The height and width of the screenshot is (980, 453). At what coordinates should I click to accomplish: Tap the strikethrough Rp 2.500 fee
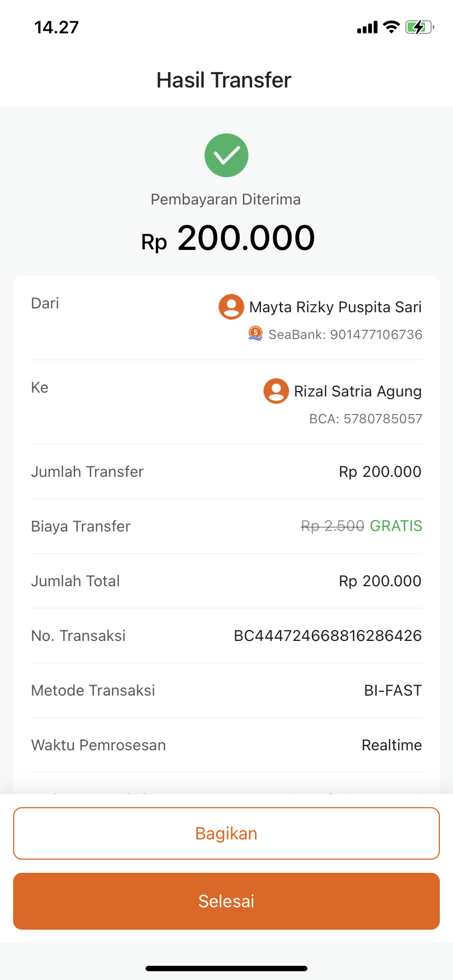click(x=333, y=526)
